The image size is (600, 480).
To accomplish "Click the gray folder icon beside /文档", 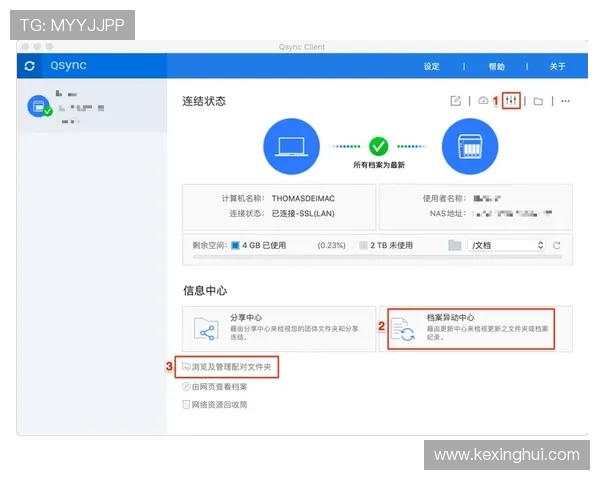I will [x=455, y=245].
